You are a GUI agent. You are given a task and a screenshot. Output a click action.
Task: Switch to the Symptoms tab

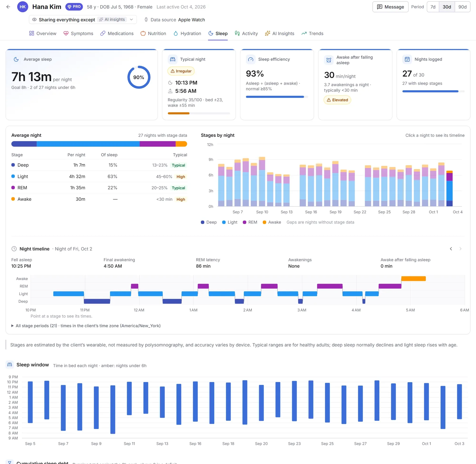coord(78,33)
